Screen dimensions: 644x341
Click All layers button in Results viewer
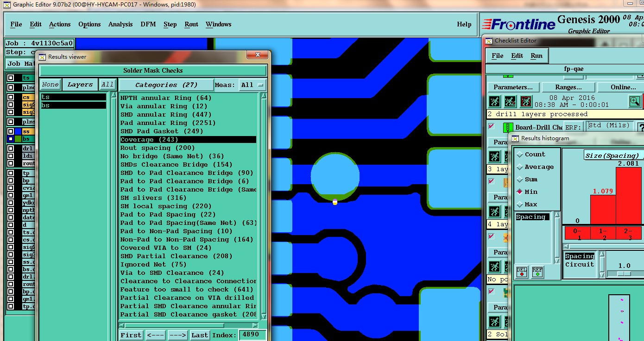107,85
